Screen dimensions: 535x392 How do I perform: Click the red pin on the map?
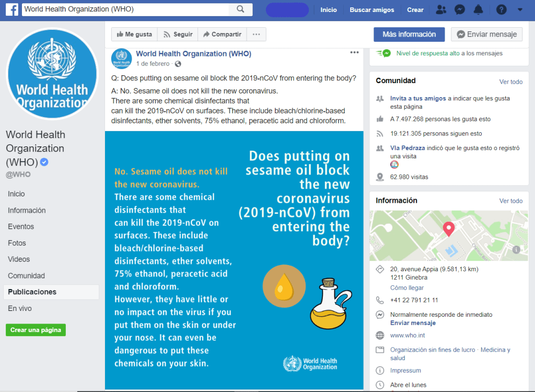448,229
